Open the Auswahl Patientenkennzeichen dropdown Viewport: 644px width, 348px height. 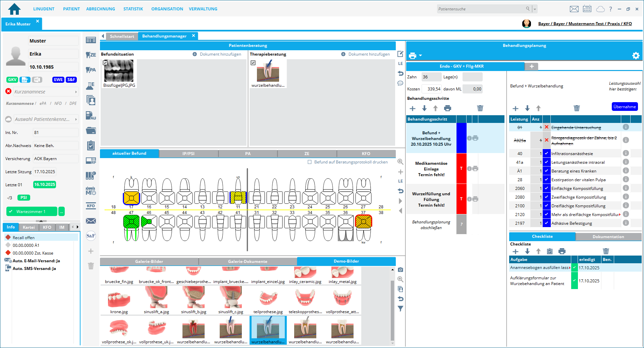click(x=76, y=119)
